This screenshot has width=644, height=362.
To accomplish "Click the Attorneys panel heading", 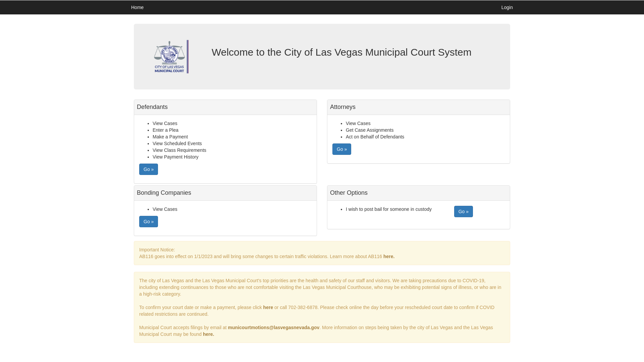I will tap(343, 107).
